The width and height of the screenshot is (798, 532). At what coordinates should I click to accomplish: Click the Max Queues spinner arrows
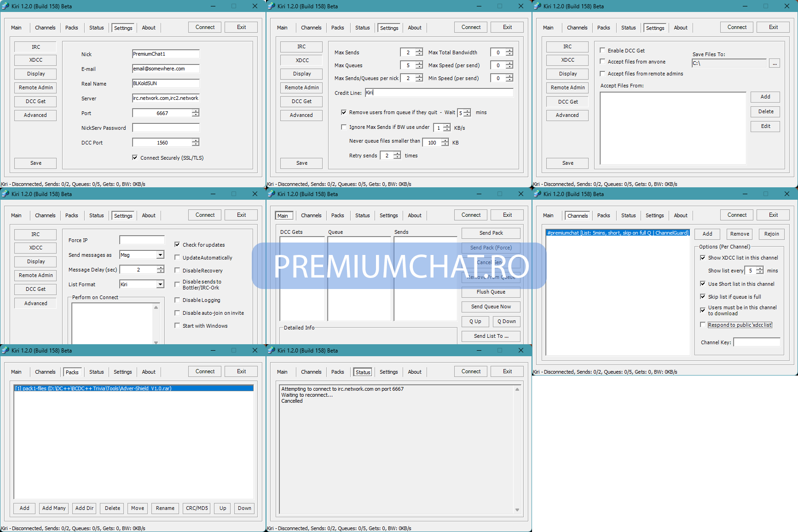(x=419, y=65)
